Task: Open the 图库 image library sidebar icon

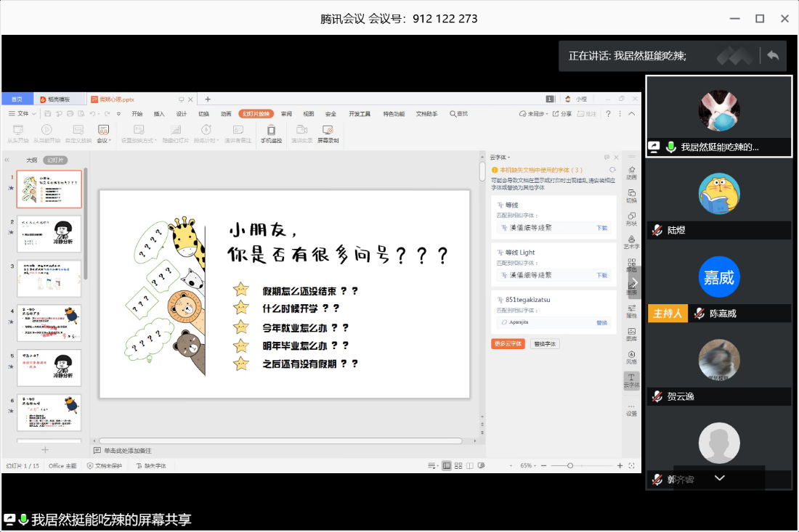Action: pos(631,334)
